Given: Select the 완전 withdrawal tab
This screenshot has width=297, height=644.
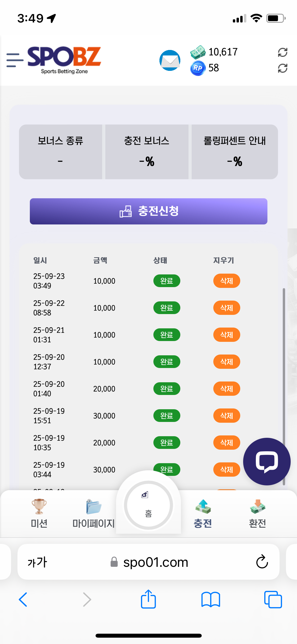Looking at the screenshot, I should pyautogui.click(x=257, y=513).
